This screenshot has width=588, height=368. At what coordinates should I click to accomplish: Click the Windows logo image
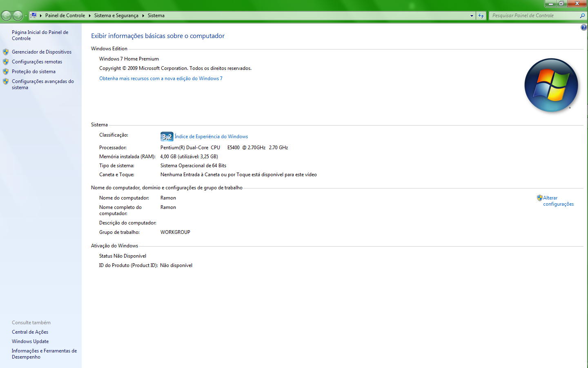(x=551, y=85)
